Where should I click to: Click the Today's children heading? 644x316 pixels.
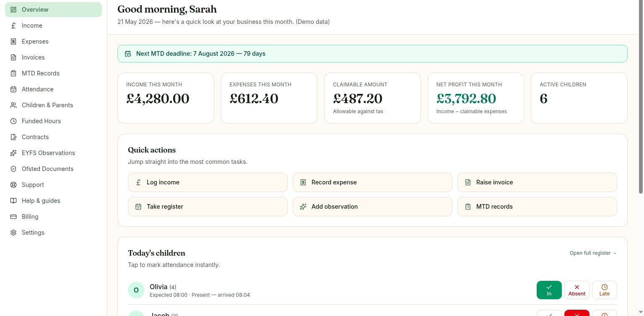tap(156, 253)
